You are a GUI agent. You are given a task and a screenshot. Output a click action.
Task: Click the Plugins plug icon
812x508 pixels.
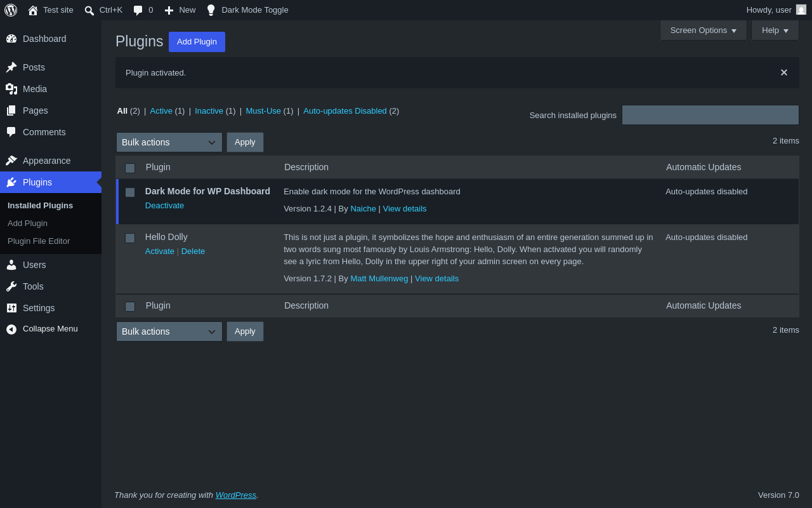pos(11,182)
